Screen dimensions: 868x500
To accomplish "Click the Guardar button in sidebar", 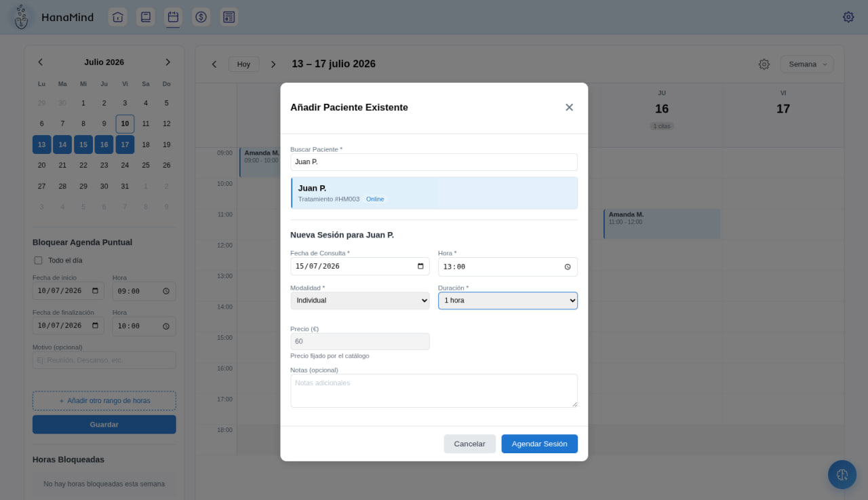I will (x=104, y=425).
